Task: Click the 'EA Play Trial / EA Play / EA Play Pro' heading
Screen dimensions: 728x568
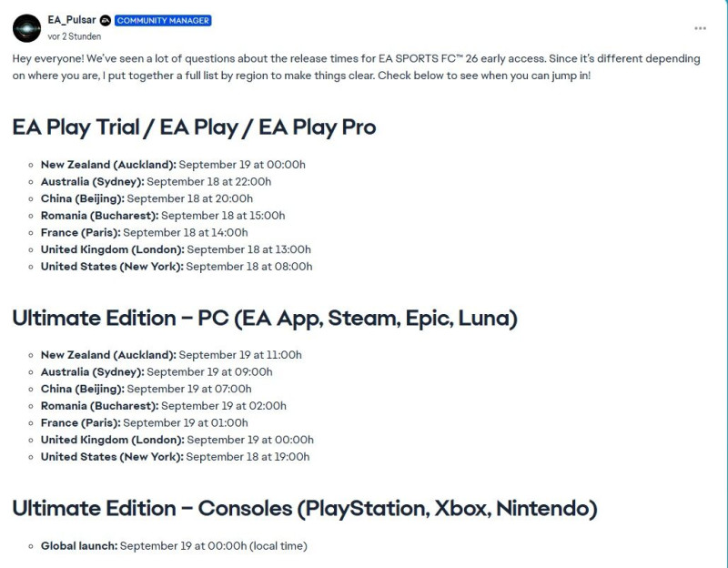Action: [194, 127]
